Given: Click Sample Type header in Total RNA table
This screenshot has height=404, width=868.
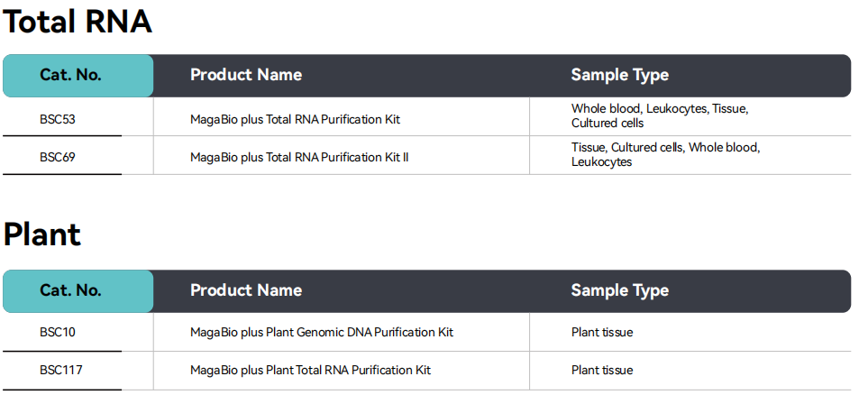Looking at the screenshot, I should pos(619,75).
